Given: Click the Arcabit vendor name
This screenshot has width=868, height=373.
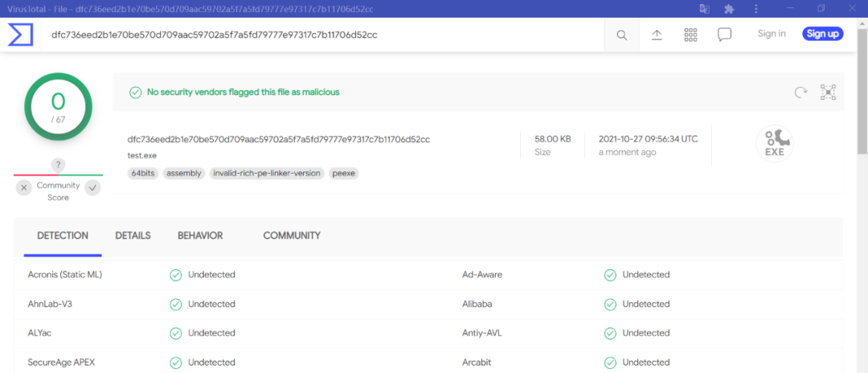Looking at the screenshot, I should 477,363.
